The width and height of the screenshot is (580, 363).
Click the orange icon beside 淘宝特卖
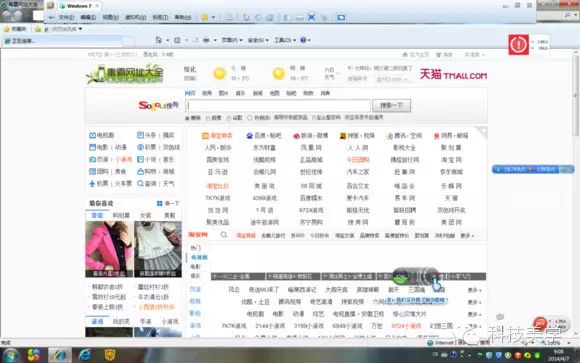pyautogui.click(x=205, y=136)
